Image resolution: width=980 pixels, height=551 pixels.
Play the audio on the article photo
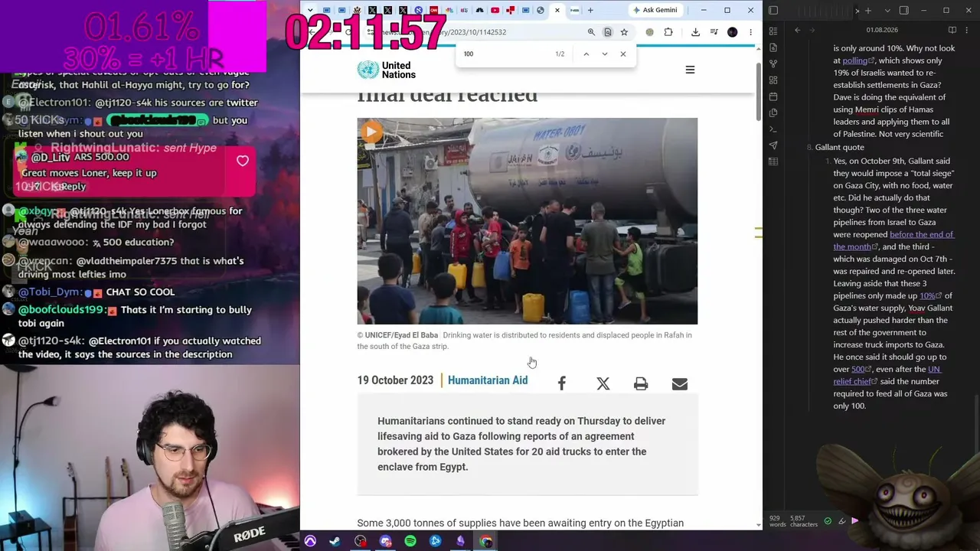[x=371, y=132]
